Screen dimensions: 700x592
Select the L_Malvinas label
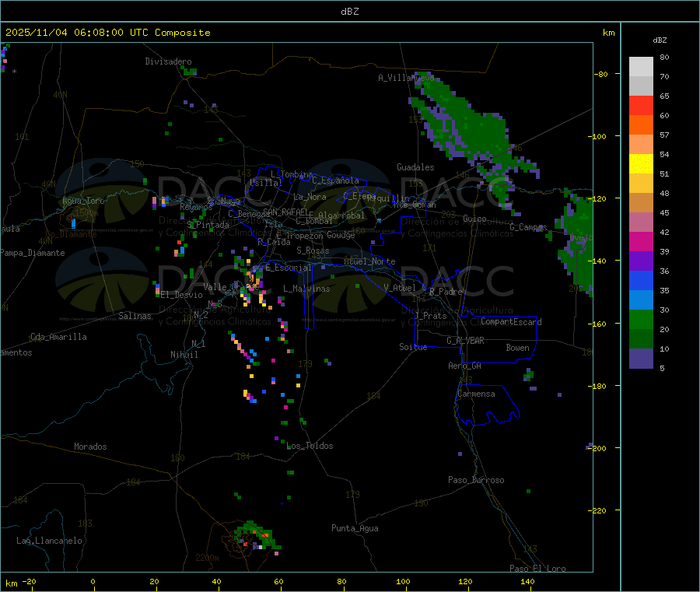coord(306,289)
